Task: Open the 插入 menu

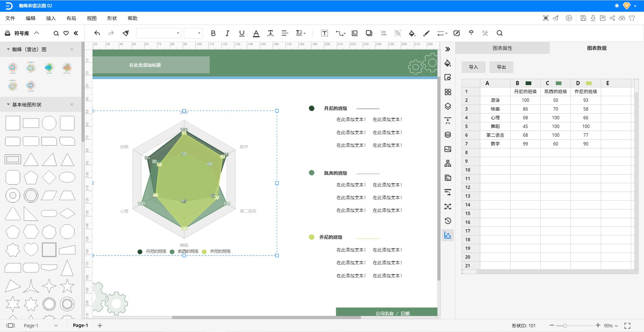Action: click(x=51, y=18)
